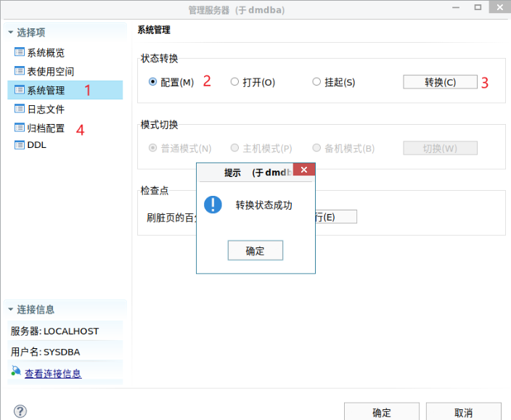The height and width of the screenshot is (420, 511).
Task: Open the 归档配置 page
Action: (46, 128)
